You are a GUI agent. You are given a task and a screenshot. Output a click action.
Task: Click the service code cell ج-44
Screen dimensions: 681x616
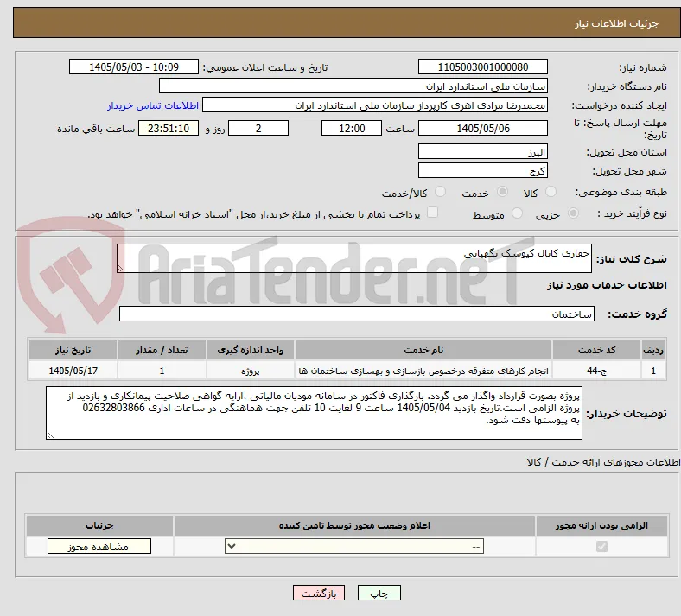click(x=597, y=371)
